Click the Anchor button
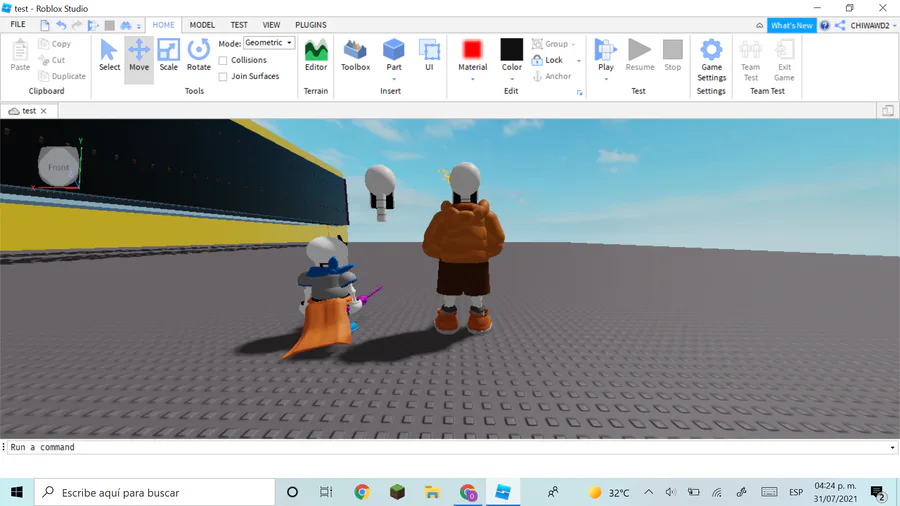Image resolution: width=900 pixels, height=506 pixels. click(552, 76)
